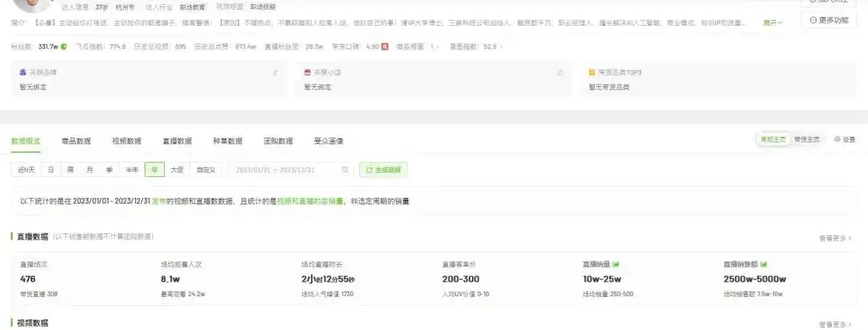Select the 半年 period option
The image size is (868, 330).
point(132,170)
